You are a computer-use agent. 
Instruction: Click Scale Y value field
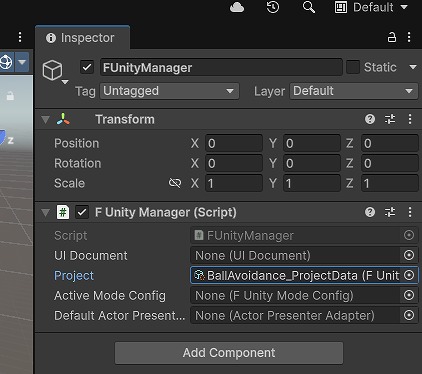[312, 183]
